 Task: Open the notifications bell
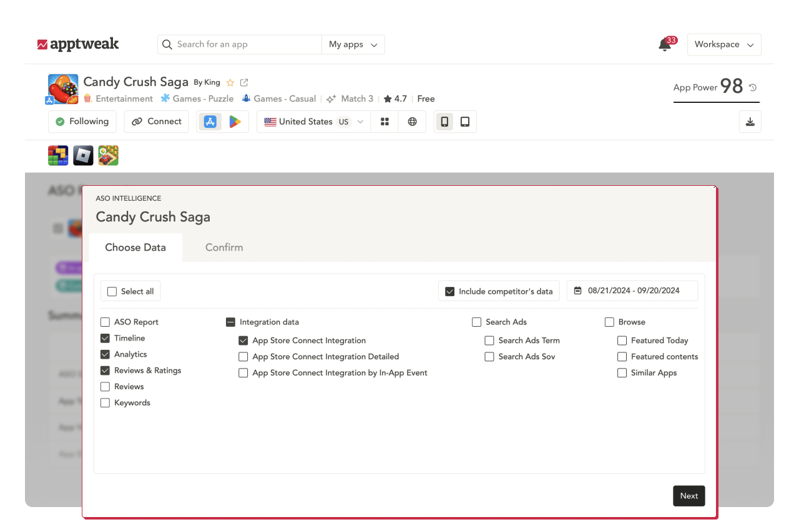(x=665, y=45)
